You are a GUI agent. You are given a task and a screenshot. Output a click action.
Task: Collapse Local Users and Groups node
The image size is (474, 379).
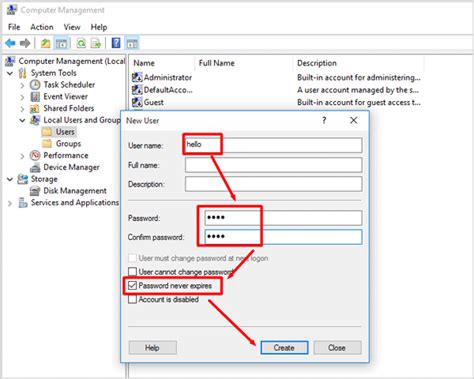click(x=22, y=120)
